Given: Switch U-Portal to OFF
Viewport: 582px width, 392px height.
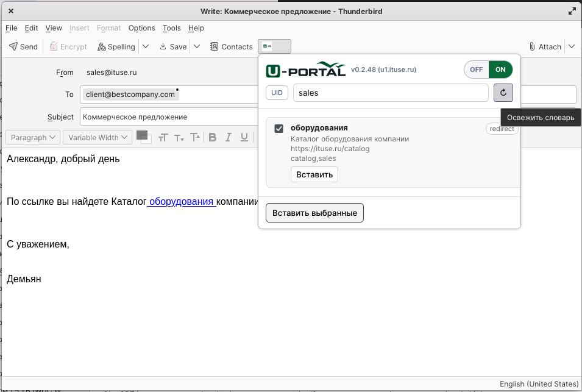Looking at the screenshot, I should click(x=476, y=69).
